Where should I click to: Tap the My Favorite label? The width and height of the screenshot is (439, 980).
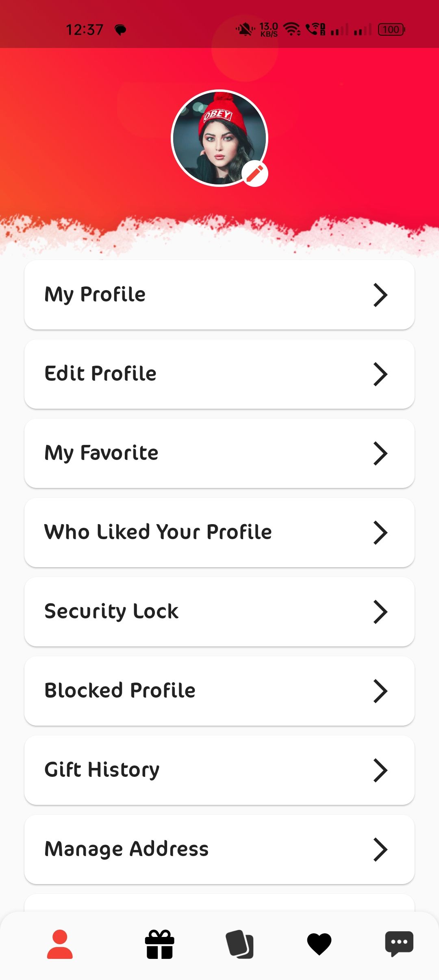[101, 453]
